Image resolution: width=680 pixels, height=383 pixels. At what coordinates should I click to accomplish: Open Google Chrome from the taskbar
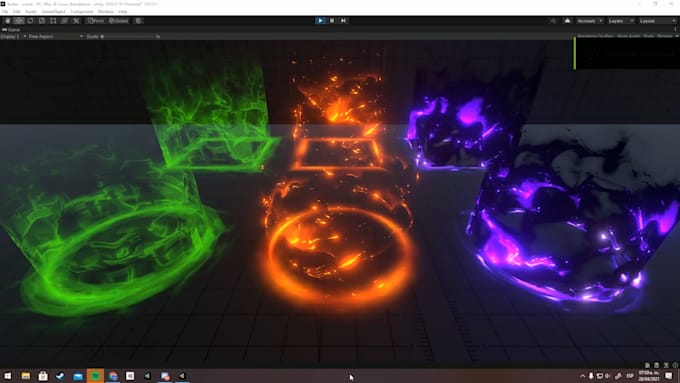pos(113,376)
